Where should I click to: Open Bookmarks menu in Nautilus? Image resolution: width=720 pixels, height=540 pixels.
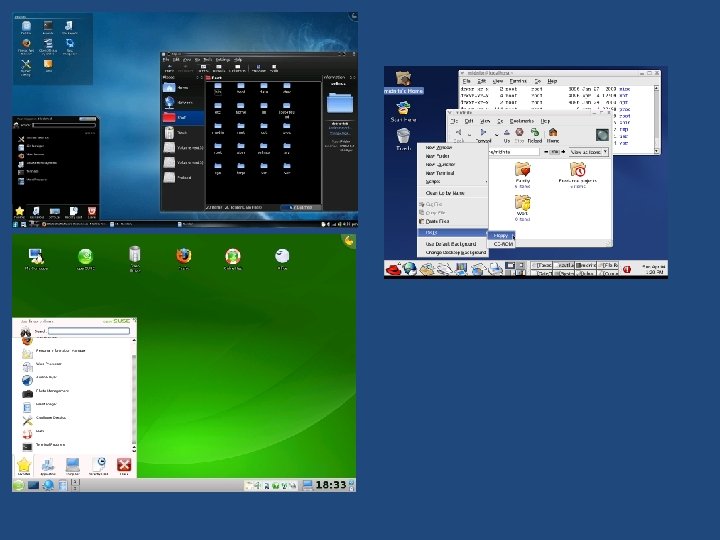[x=522, y=121]
